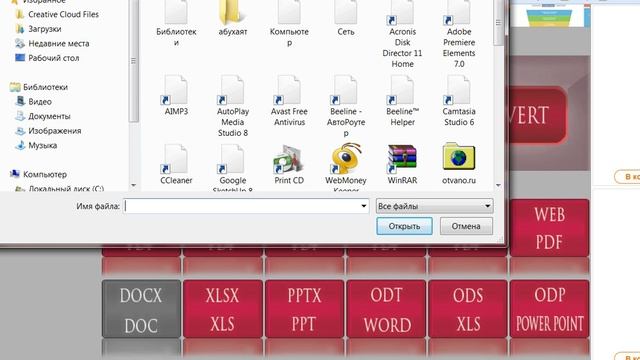640x360 pixels.
Task: Open the Изображения library
Action: click(48, 131)
